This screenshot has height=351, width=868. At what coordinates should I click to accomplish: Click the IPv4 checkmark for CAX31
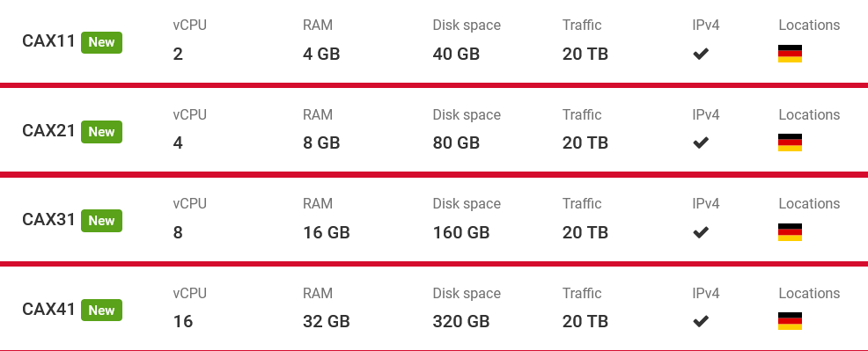tap(701, 232)
